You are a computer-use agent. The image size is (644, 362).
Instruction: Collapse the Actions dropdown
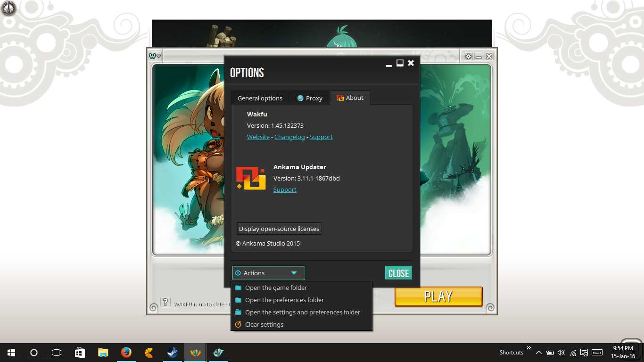tap(268, 273)
